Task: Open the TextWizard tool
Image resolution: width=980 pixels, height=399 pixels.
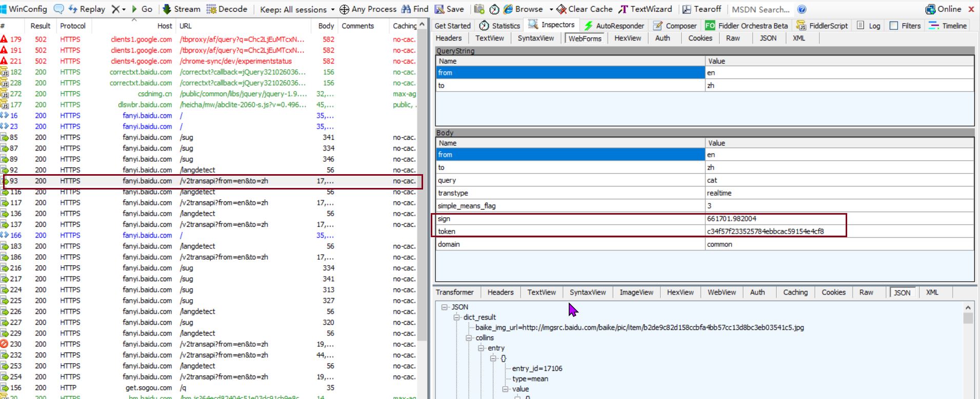Action: click(645, 9)
